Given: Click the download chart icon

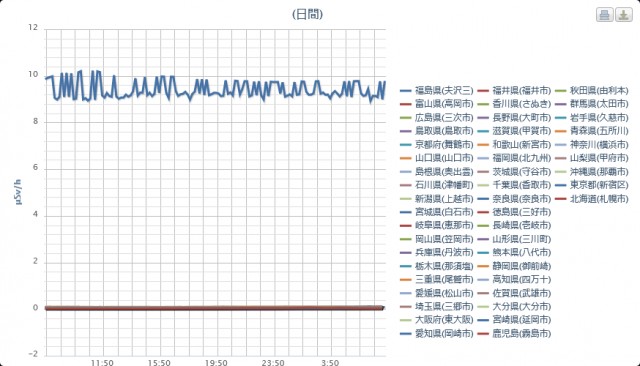Looking at the screenshot, I should coord(624,15).
